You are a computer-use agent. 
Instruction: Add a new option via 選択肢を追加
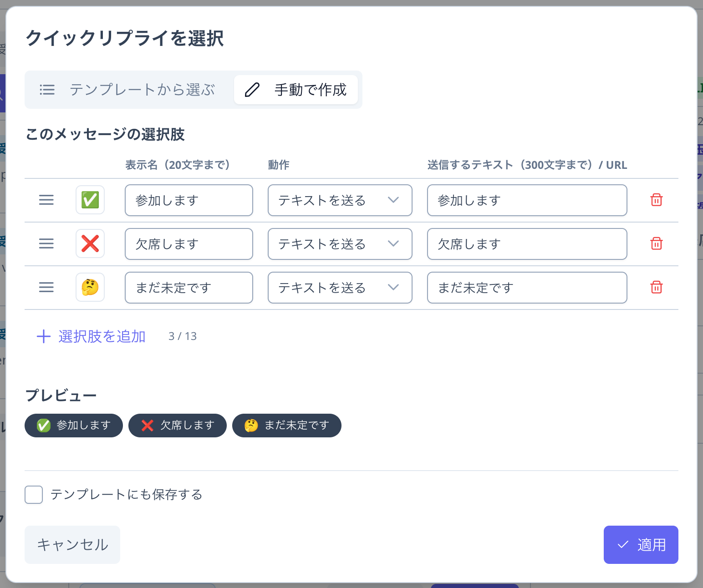[x=91, y=336]
